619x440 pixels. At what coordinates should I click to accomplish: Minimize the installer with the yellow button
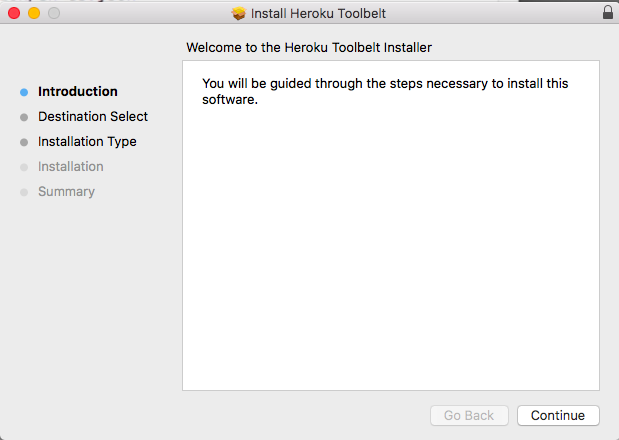[33, 13]
